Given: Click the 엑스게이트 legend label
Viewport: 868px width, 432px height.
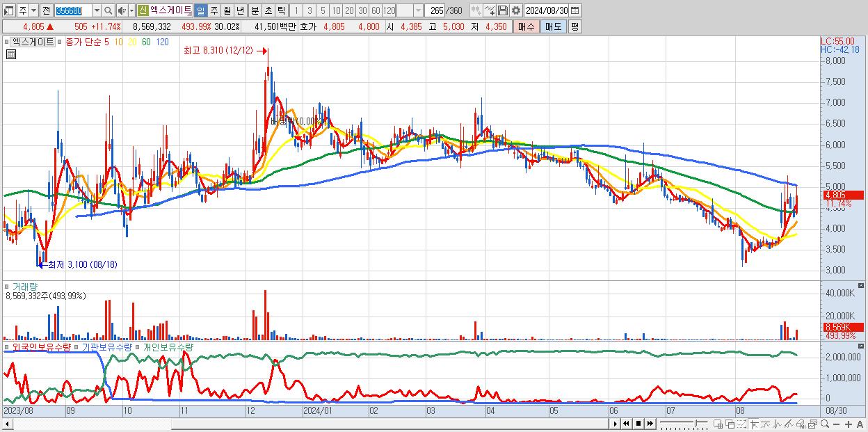Looking at the screenshot, I should click(33, 42).
